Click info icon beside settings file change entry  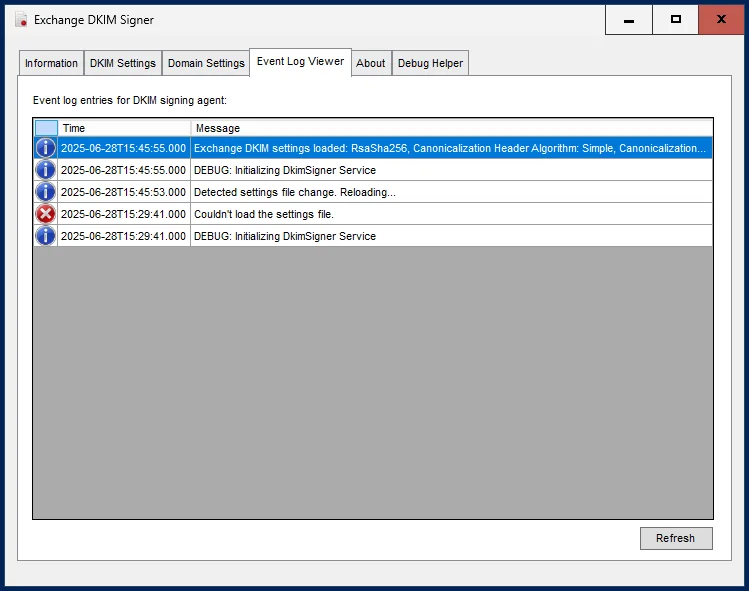[x=46, y=192]
